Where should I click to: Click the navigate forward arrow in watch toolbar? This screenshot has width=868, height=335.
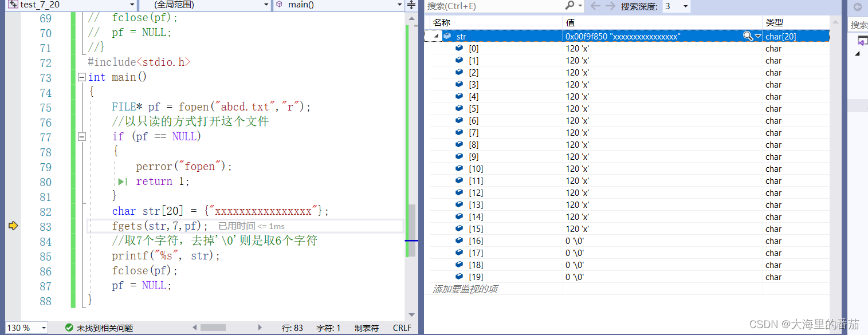click(x=610, y=6)
